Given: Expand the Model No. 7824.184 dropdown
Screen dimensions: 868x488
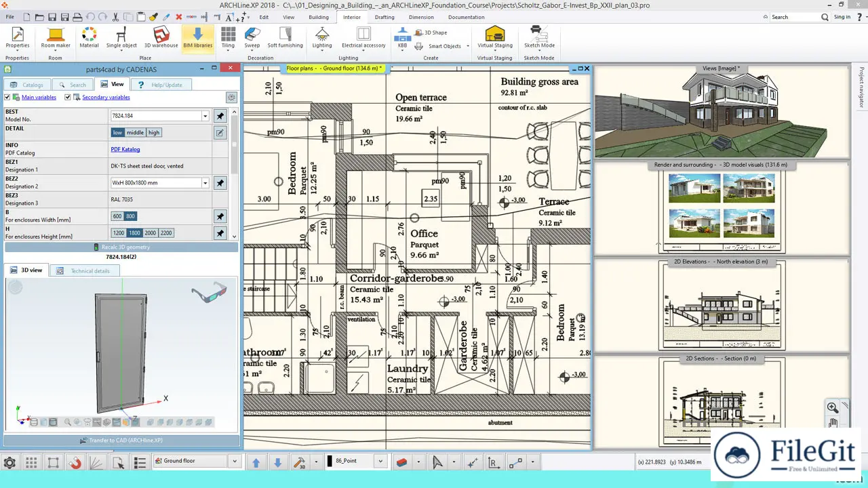Looking at the screenshot, I should (205, 116).
